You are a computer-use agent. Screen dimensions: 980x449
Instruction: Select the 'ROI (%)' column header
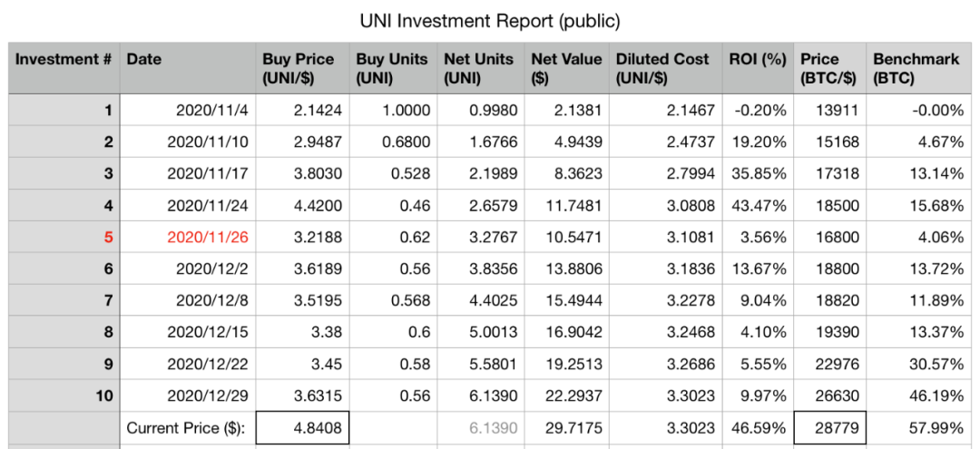(757, 67)
